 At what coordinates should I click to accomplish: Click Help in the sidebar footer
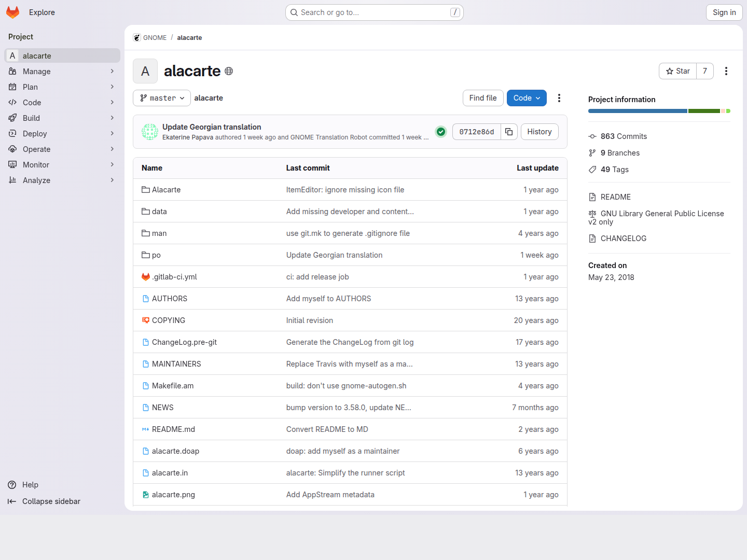(x=30, y=485)
